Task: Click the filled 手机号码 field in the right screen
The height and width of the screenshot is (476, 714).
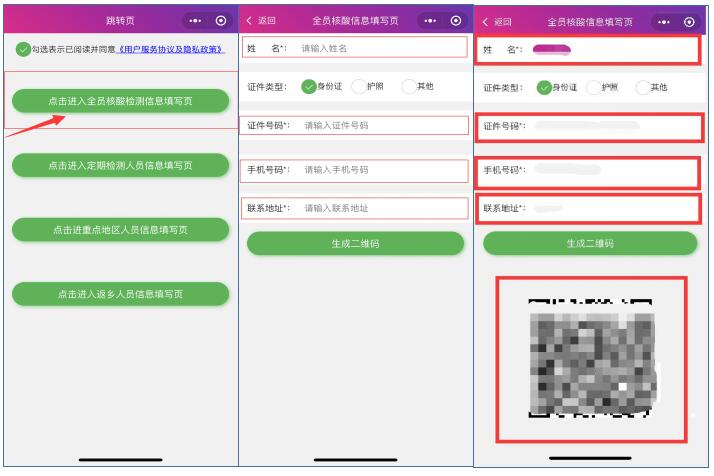Action: coord(588,172)
